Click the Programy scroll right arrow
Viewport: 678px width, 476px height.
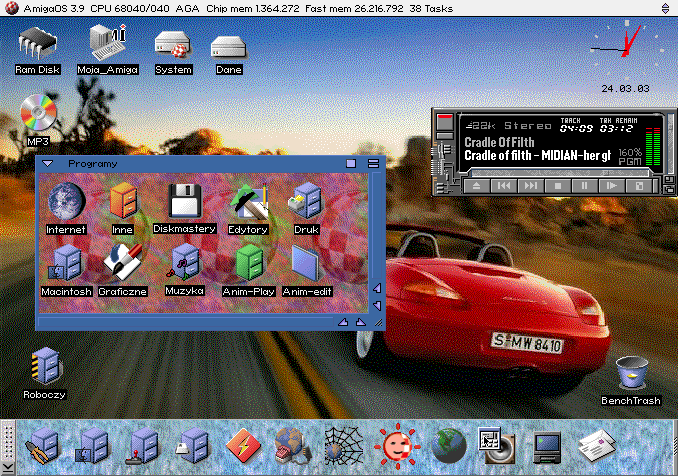pos(361,322)
